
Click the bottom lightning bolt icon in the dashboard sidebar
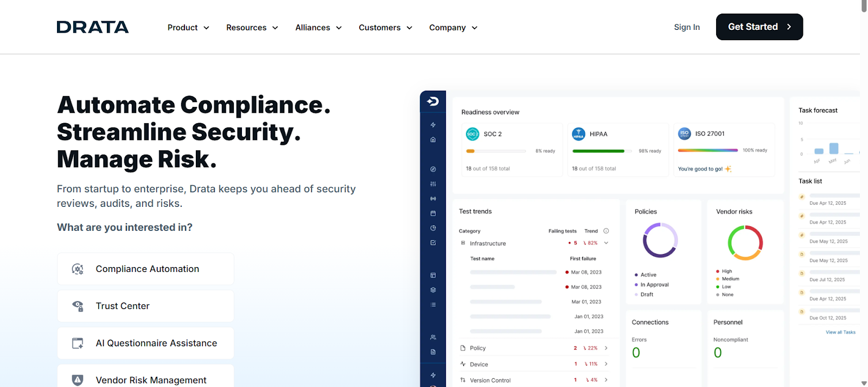pyautogui.click(x=433, y=375)
